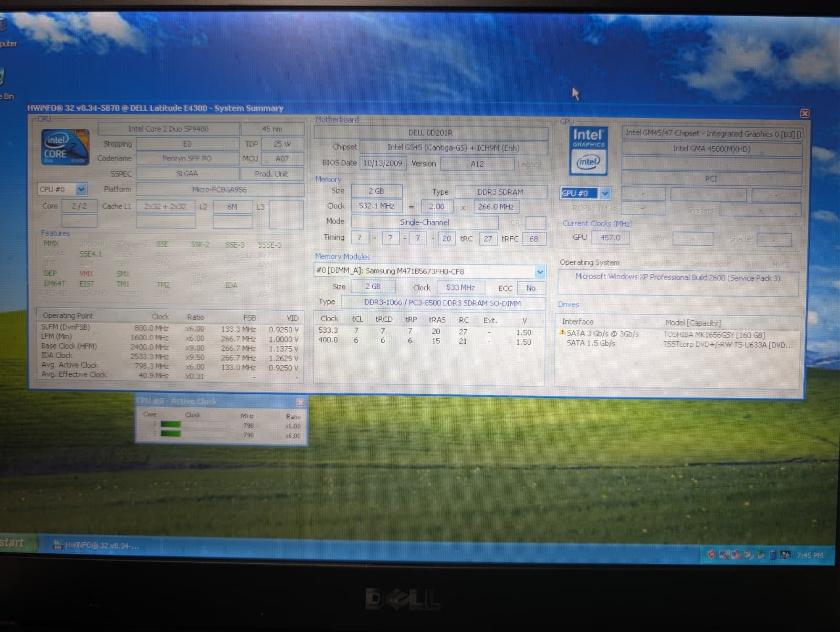Click HWiNFO 32 taskbar button

(x=97, y=545)
